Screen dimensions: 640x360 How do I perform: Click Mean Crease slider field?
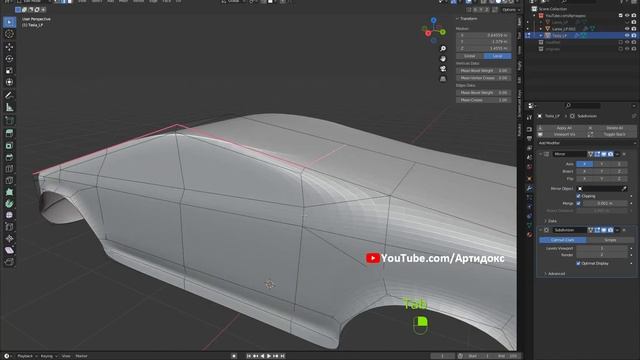[x=484, y=100]
